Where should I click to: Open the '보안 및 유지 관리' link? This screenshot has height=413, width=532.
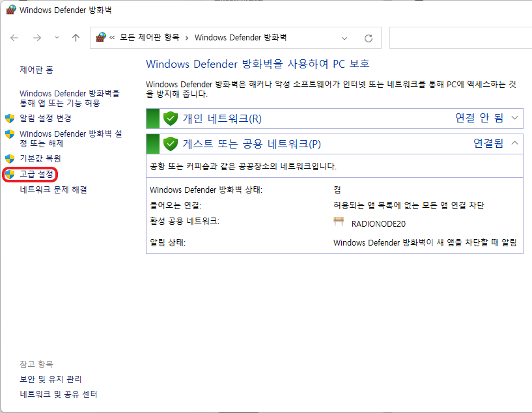point(51,379)
